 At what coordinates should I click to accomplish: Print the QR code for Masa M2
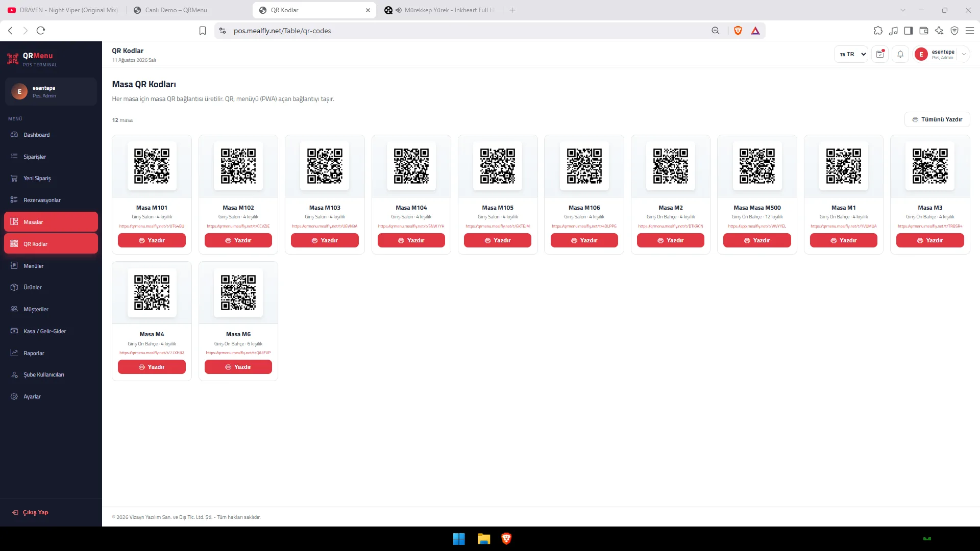pyautogui.click(x=671, y=240)
